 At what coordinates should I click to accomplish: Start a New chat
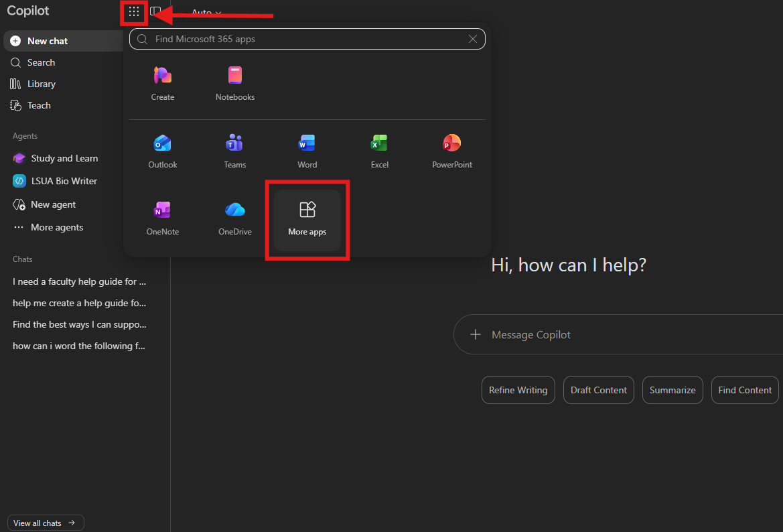pyautogui.click(x=64, y=41)
